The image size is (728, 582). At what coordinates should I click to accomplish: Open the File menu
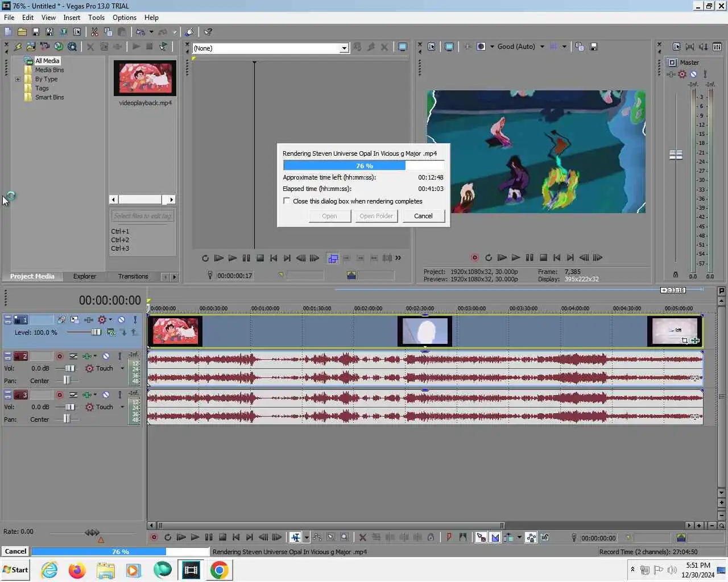9,18
